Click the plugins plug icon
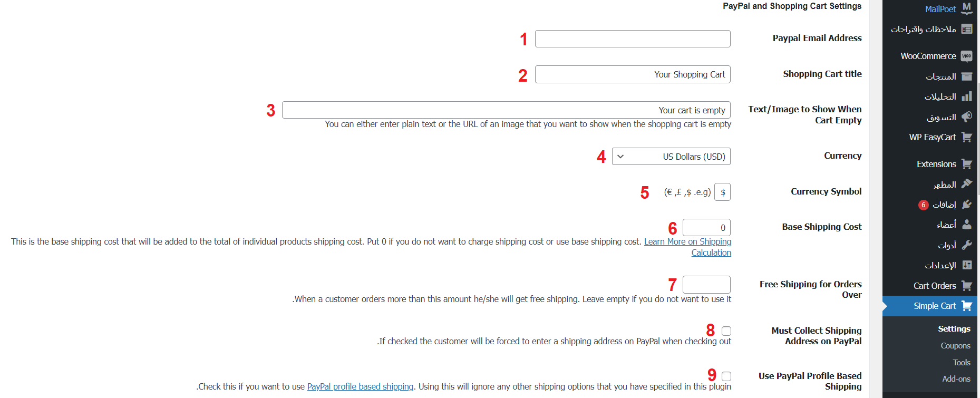The width and height of the screenshot is (980, 398). point(966,205)
